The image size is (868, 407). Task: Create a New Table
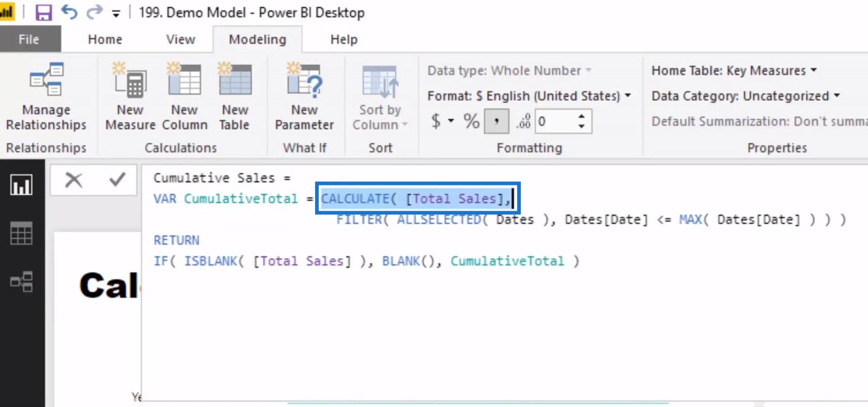point(235,97)
